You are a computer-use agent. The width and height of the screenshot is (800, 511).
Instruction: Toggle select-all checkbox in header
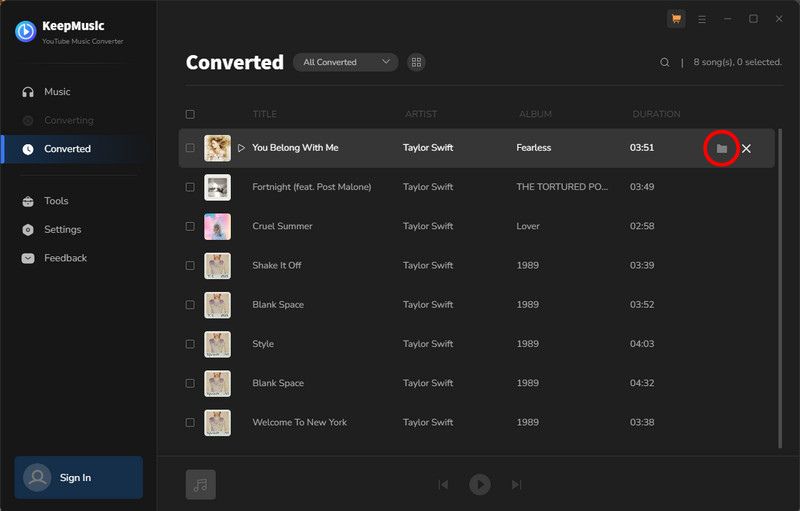tap(190, 114)
